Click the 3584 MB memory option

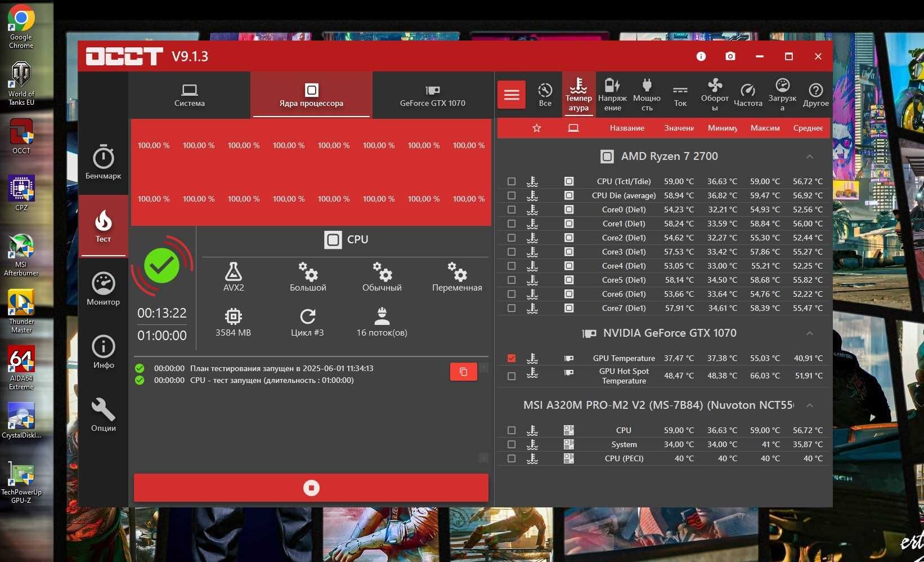(234, 322)
